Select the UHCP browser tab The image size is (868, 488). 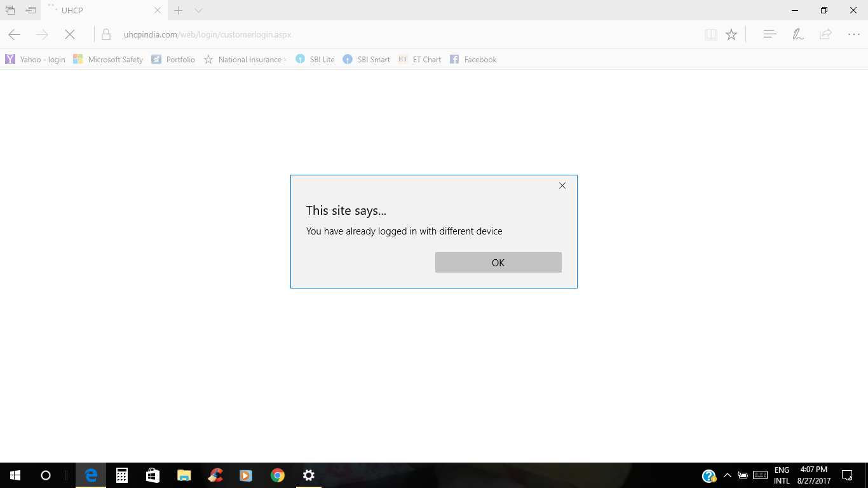102,10
